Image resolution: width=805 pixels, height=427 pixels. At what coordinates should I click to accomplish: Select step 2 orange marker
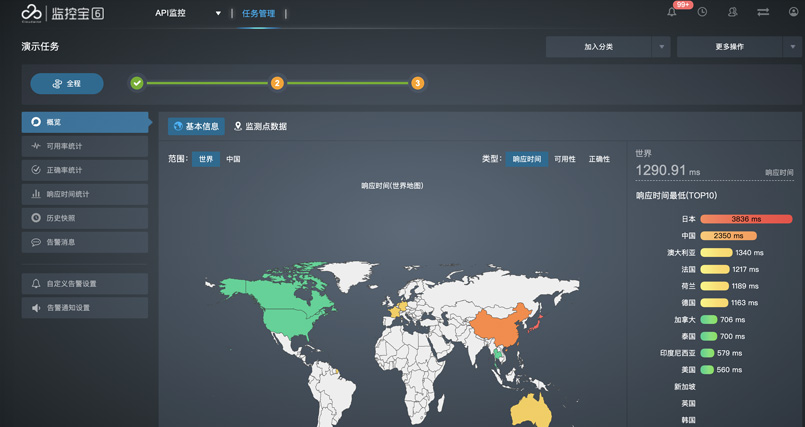[277, 83]
